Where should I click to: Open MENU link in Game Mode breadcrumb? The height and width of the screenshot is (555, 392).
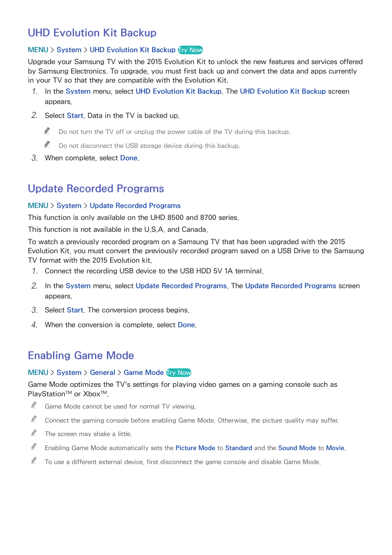point(38,372)
